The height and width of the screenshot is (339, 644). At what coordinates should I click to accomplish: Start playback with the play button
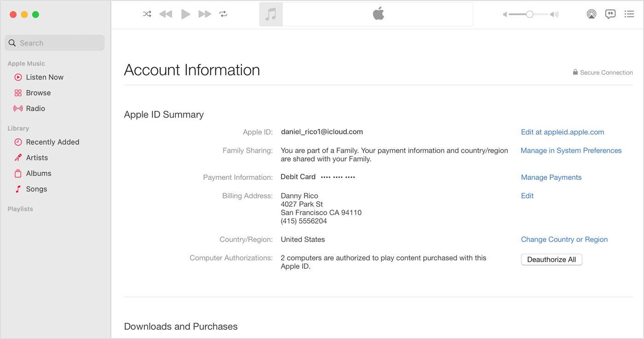coord(186,14)
